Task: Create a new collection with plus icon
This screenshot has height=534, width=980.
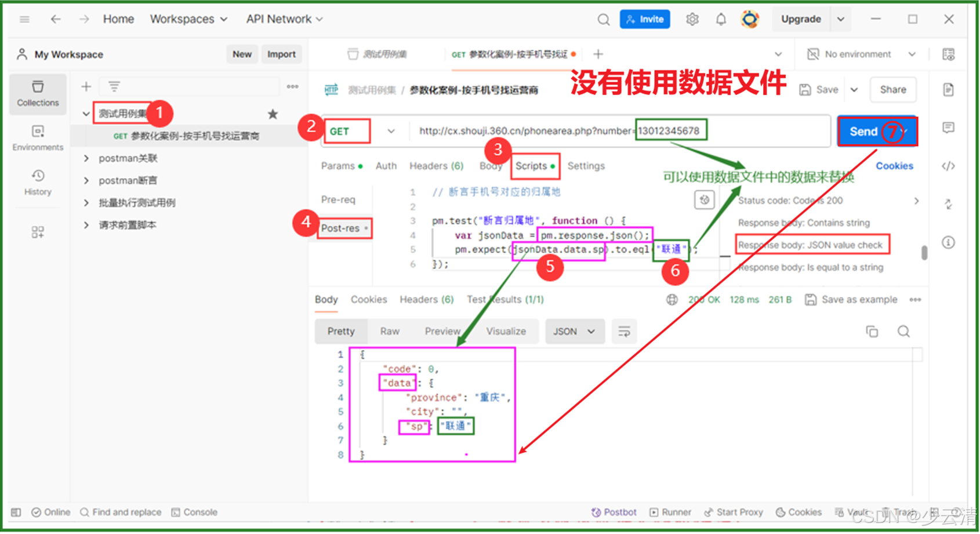Action: [x=86, y=86]
